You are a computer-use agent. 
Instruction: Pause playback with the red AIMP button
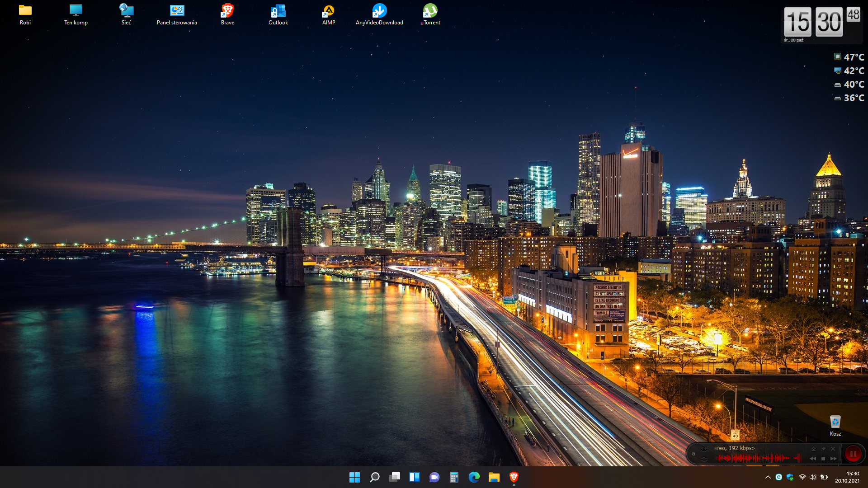[x=853, y=454]
